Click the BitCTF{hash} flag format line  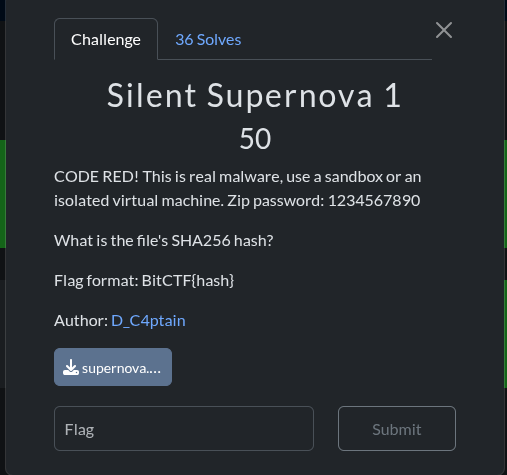[x=144, y=281]
